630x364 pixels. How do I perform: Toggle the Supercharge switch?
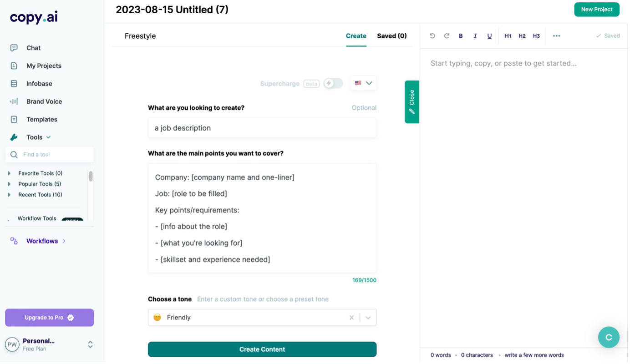pos(334,84)
